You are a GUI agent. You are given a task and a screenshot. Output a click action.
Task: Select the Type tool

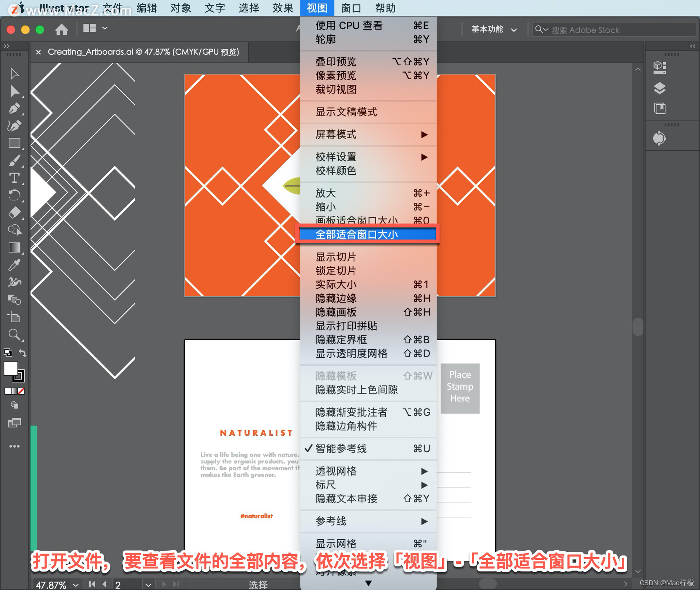14,178
